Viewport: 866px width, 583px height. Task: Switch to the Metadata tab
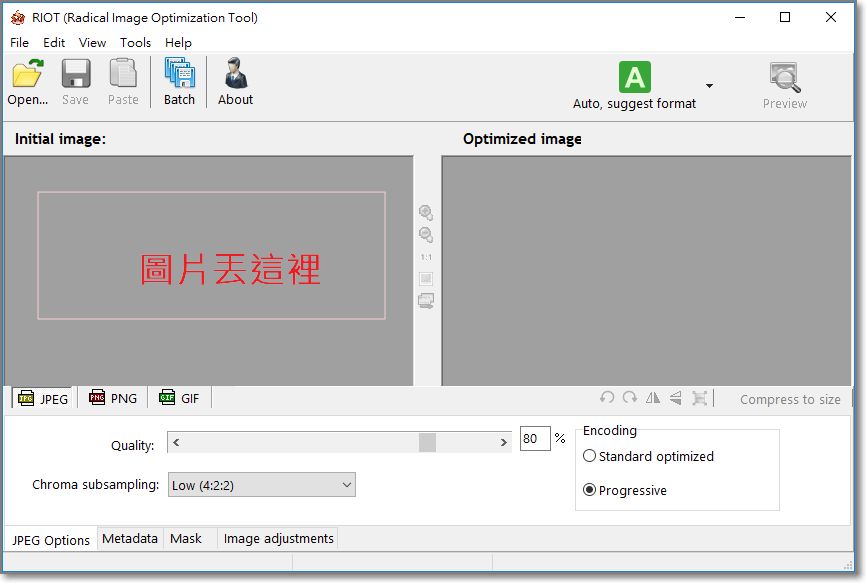pos(129,539)
